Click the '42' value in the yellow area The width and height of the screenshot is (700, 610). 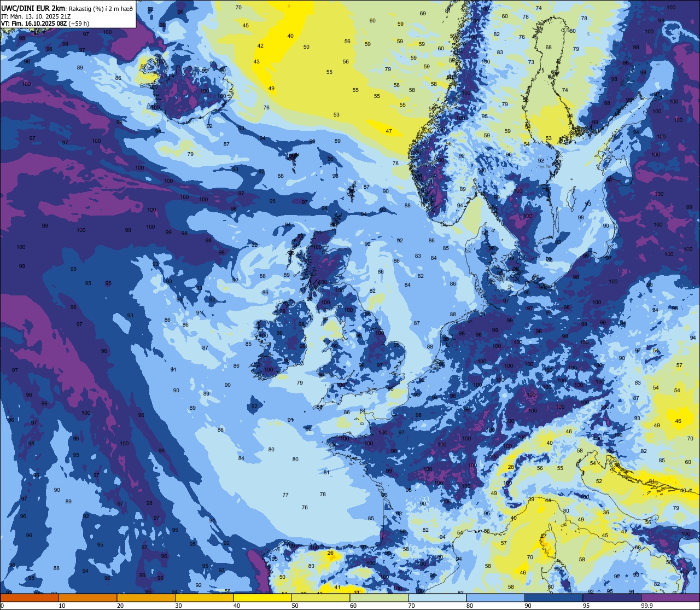coord(260,46)
